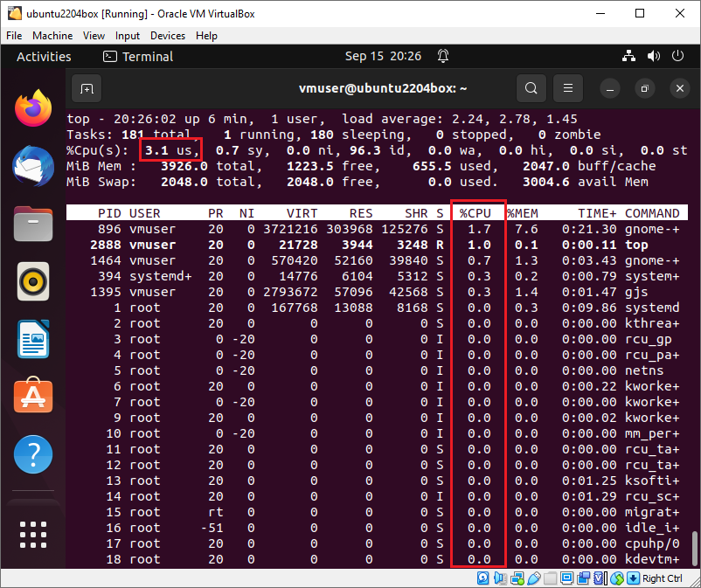
Task: Click the 3.1 us CPU value
Action: (x=171, y=150)
